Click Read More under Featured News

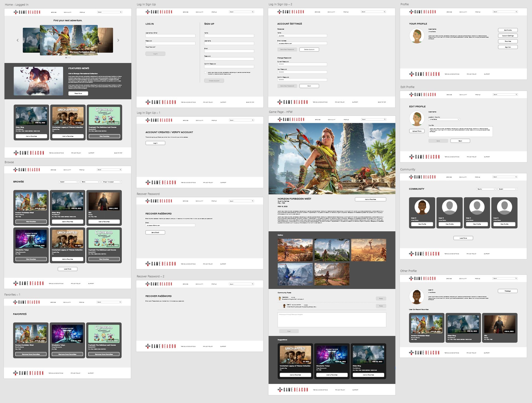78,94
